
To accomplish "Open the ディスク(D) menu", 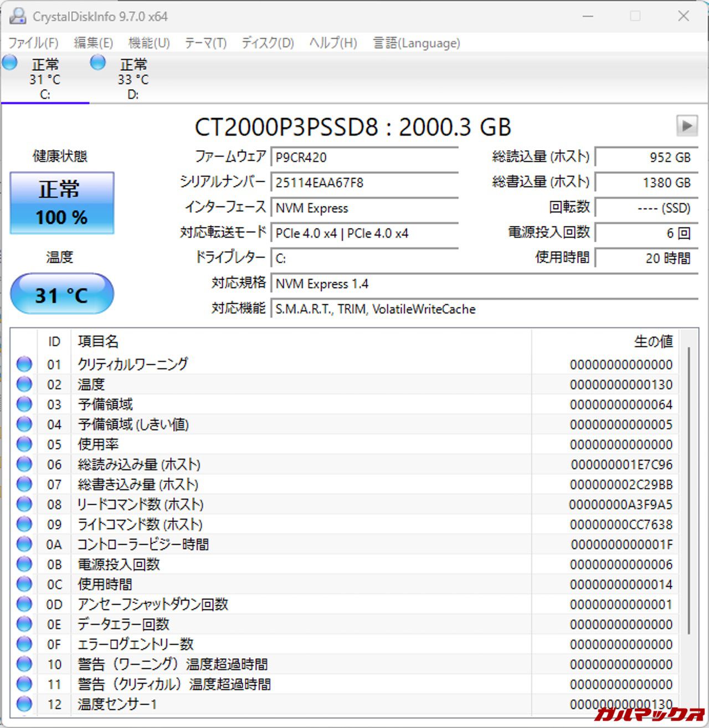I will coord(268,43).
